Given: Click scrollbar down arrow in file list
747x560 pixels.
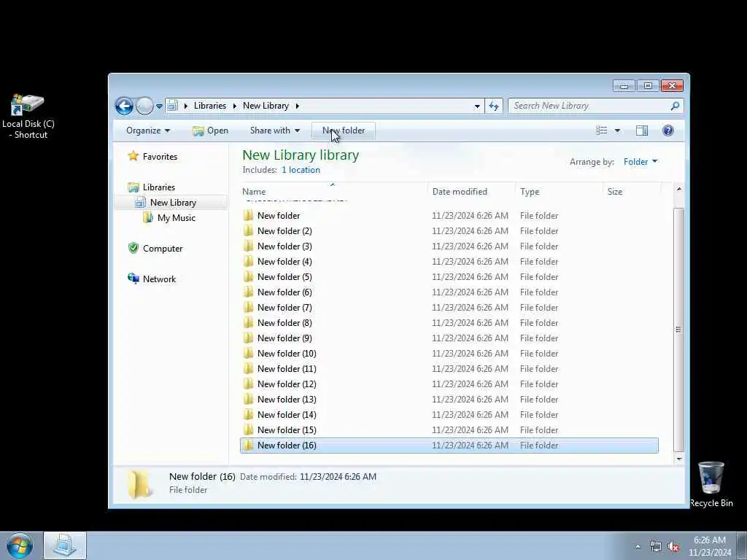Looking at the screenshot, I should coord(679,459).
